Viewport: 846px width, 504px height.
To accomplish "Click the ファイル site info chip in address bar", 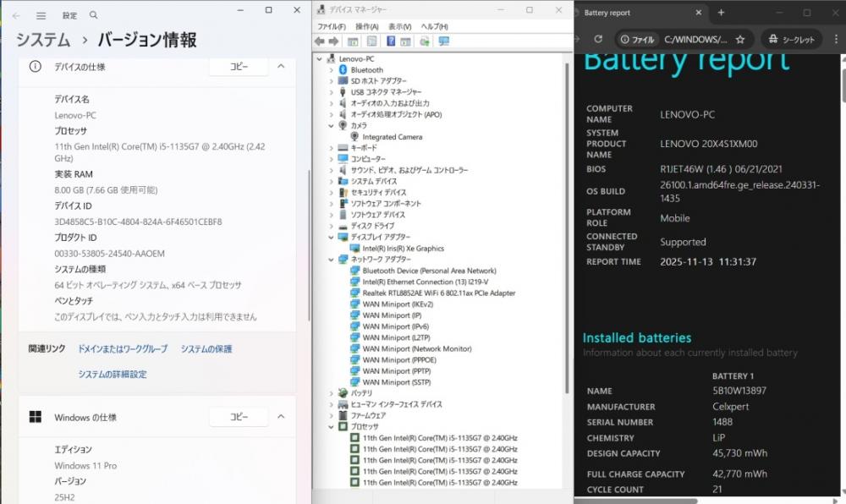I will 637,40.
